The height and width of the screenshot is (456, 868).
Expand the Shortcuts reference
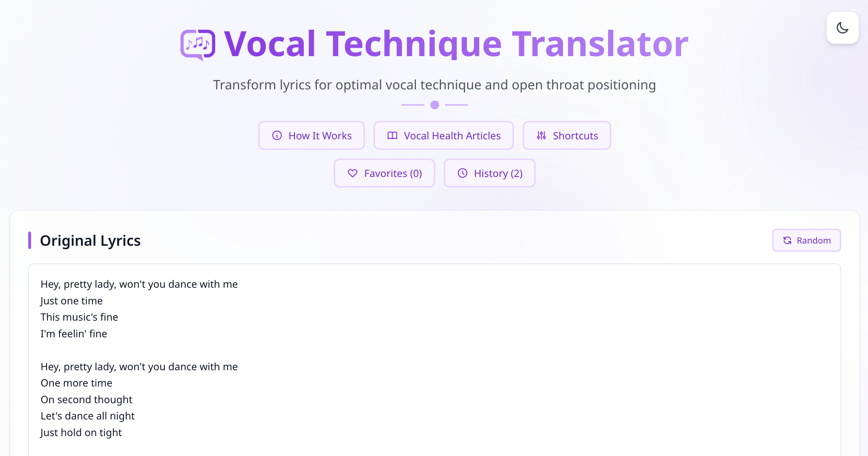click(566, 135)
